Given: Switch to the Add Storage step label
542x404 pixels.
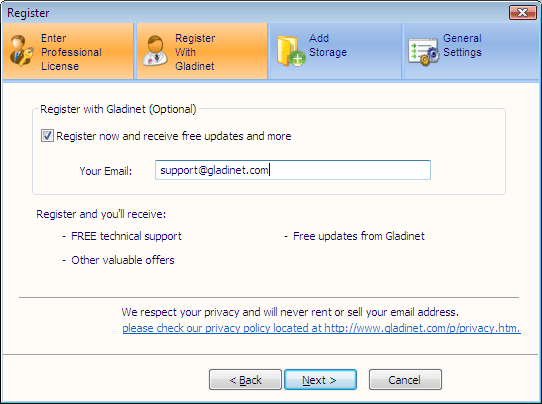Looking at the screenshot, I should pos(328,45).
